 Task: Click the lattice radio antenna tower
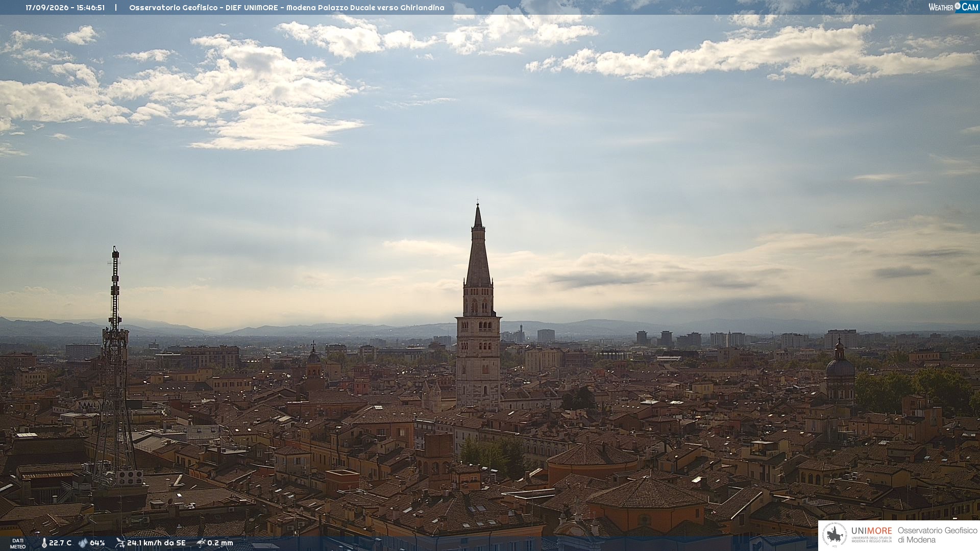[115, 367]
